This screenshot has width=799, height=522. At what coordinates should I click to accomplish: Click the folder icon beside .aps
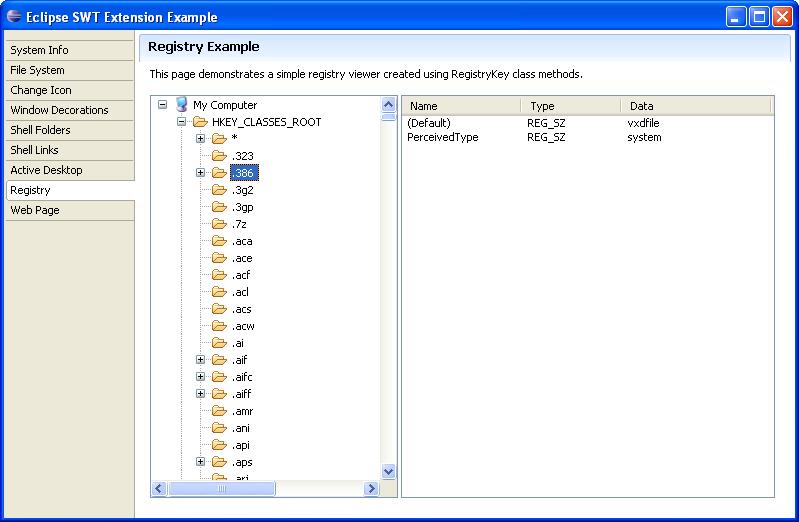(x=219, y=462)
